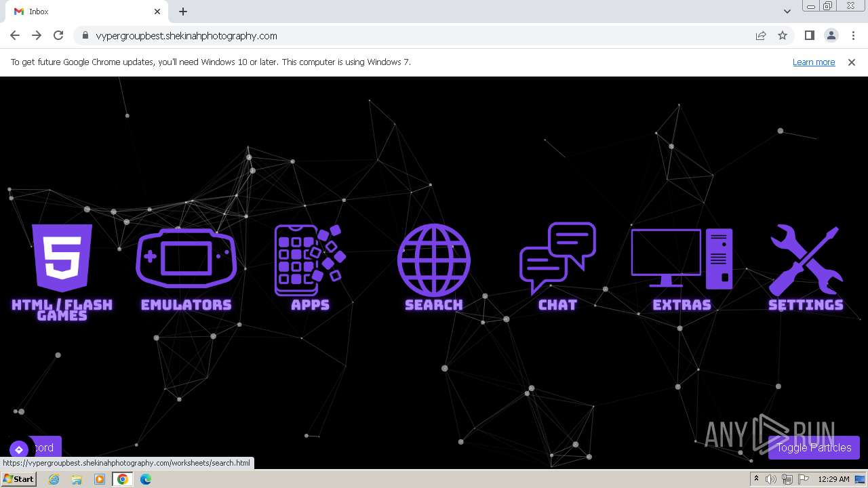Switch to Chrome in taskbar
The image size is (868, 488).
coord(123,479)
